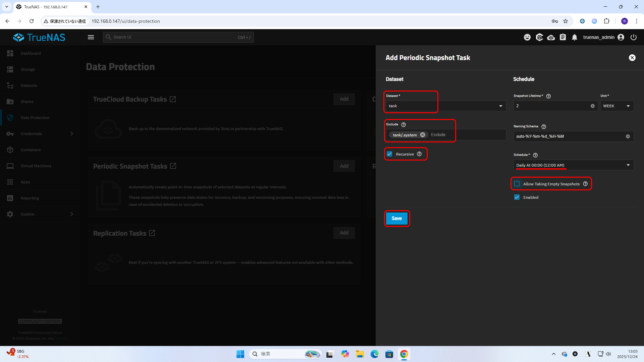
Task: Close the Add Periodic Snapshot Task panel
Action: (x=632, y=58)
